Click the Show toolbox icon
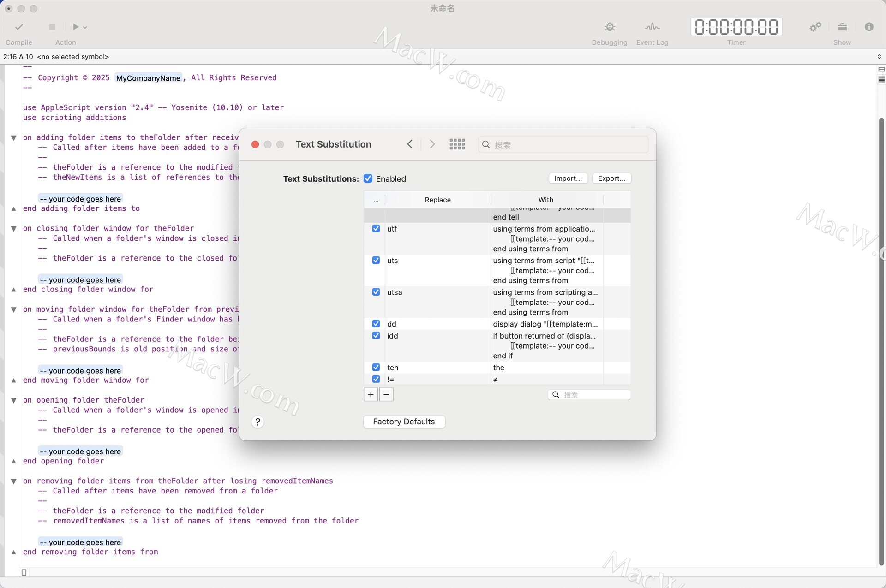The height and width of the screenshot is (588, 886). coord(842,27)
